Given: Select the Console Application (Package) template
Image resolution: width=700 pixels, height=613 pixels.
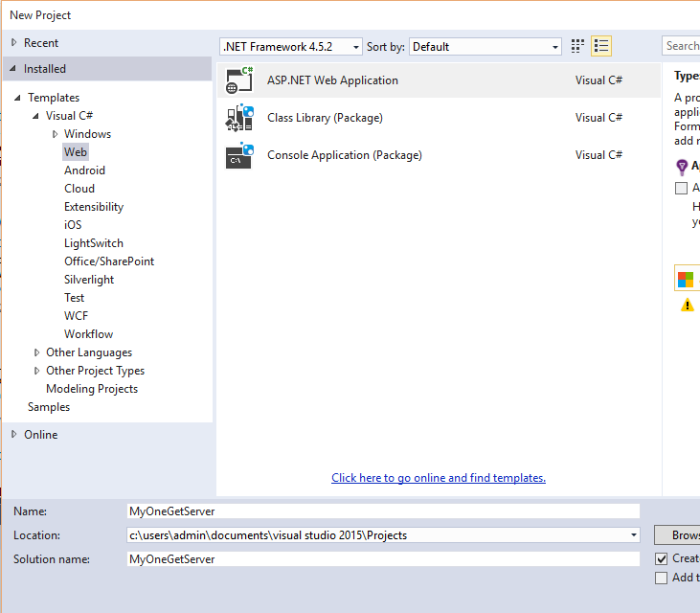Looking at the screenshot, I should (439, 155).
